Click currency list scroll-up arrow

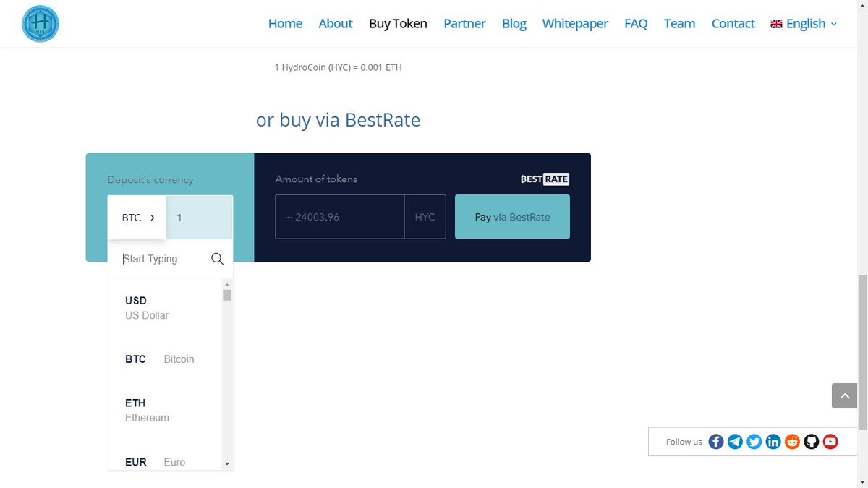[x=227, y=284]
